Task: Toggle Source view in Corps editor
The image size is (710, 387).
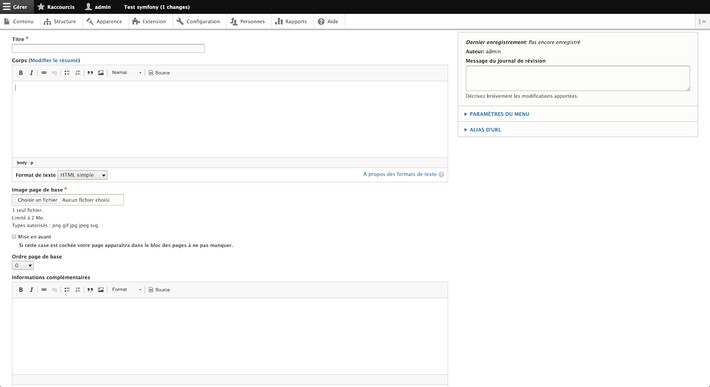Action: point(159,72)
